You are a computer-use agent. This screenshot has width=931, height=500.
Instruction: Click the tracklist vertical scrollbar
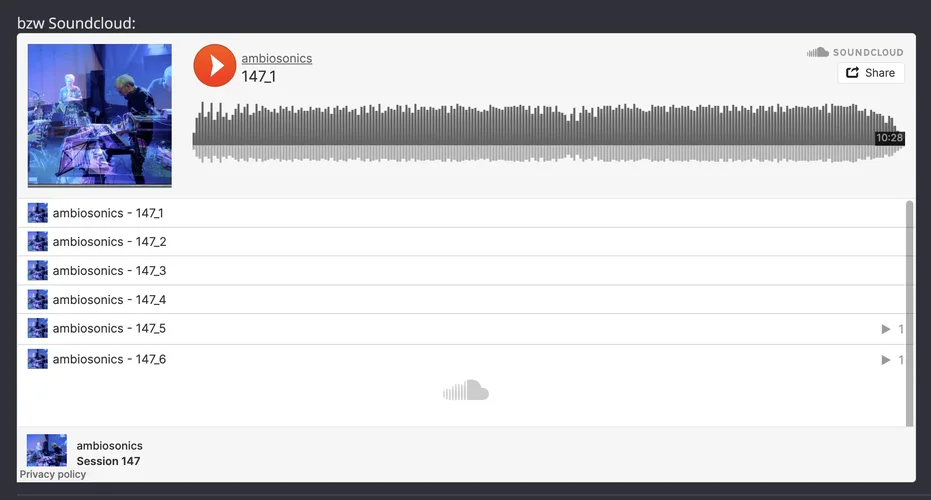coord(909,314)
